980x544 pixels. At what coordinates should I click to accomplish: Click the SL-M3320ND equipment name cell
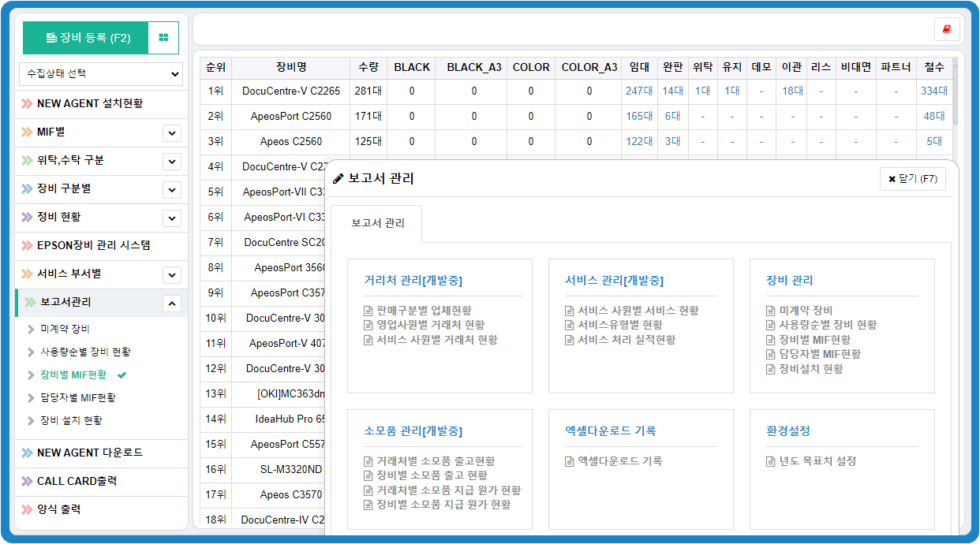[291, 469]
